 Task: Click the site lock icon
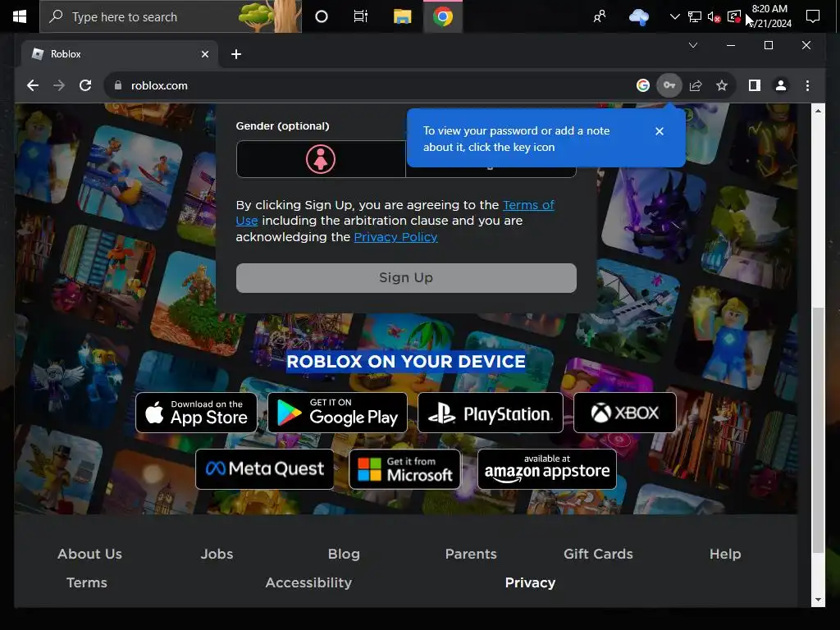118,85
